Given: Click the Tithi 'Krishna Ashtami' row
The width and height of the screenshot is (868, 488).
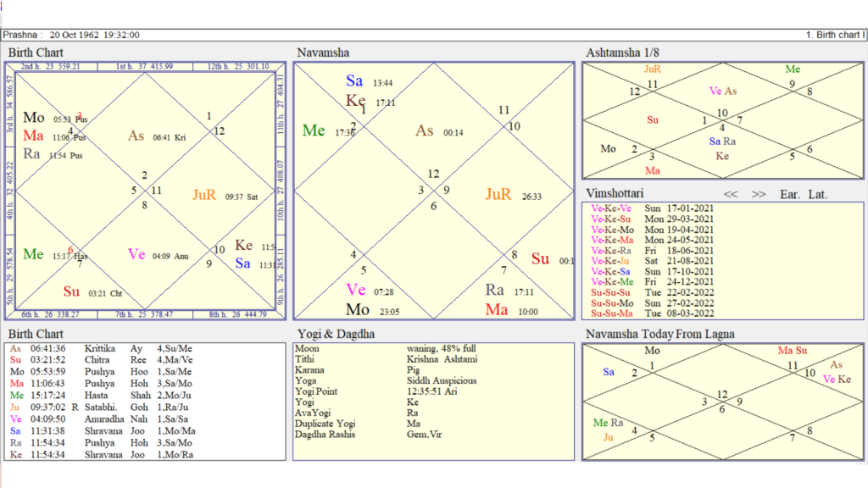Looking at the screenshot, I should coord(386,359).
